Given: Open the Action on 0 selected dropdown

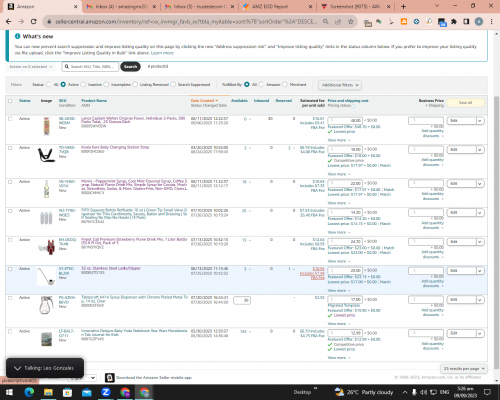Looking at the screenshot, I should 30,67.
